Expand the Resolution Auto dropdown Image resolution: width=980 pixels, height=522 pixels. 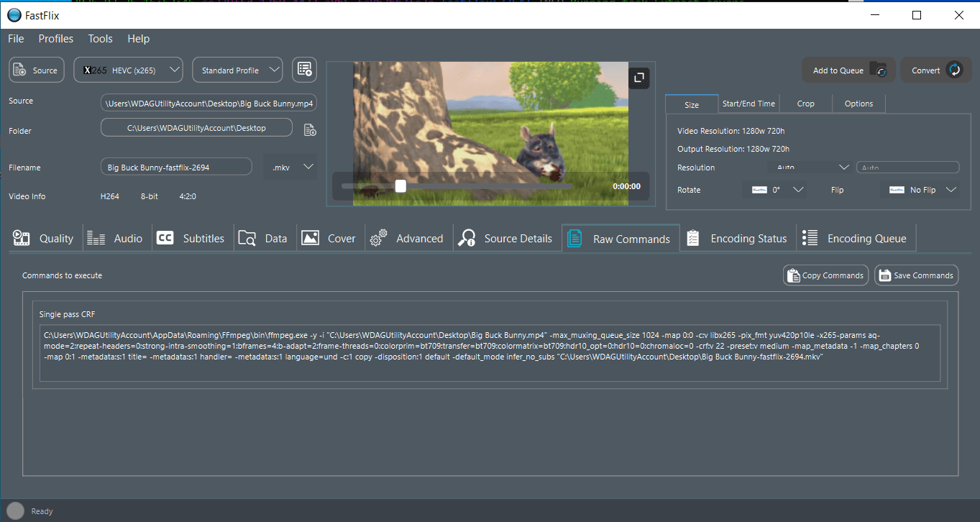click(812, 168)
